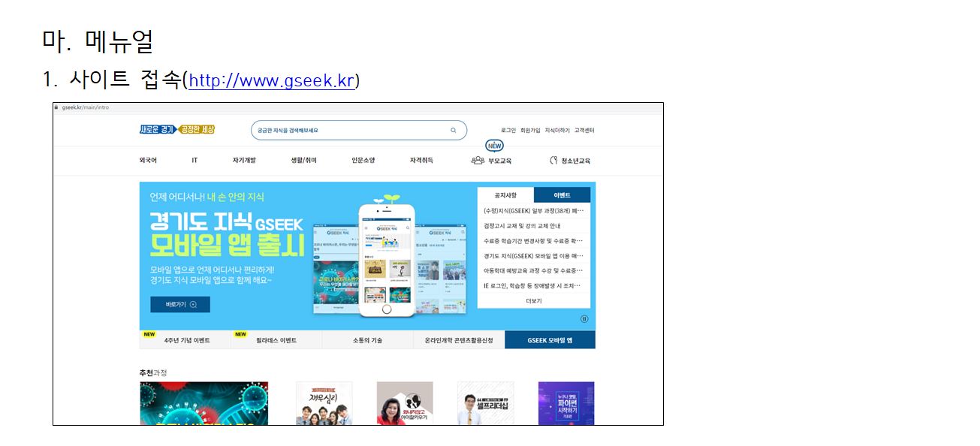980x446 pixels.
Task: Open notice 아동학대 예방교육 과정 수강
Action: tap(533, 271)
